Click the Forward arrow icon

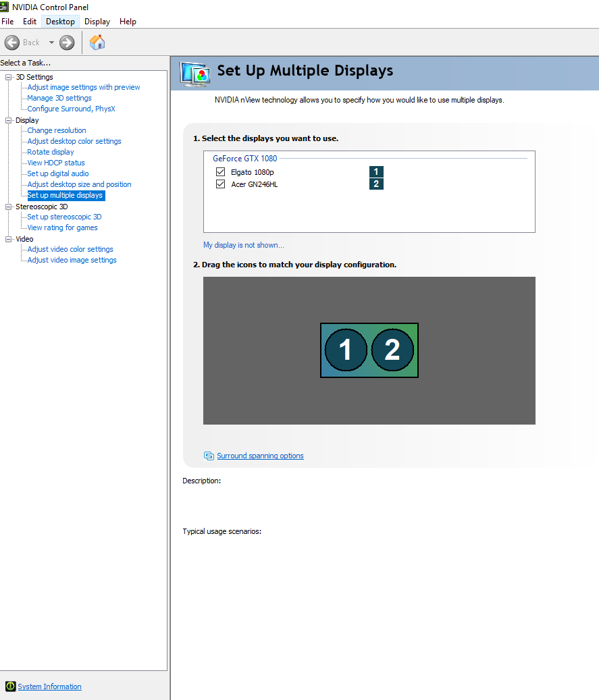(x=67, y=43)
